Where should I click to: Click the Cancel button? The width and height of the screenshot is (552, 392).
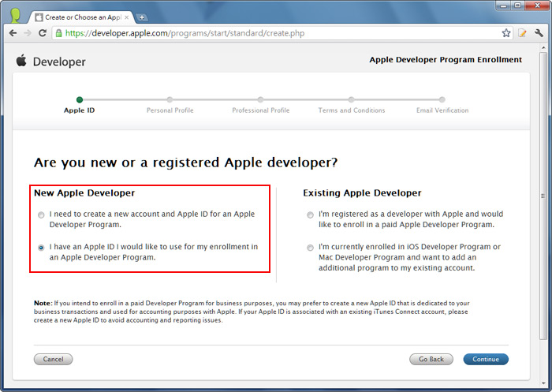[53, 359]
